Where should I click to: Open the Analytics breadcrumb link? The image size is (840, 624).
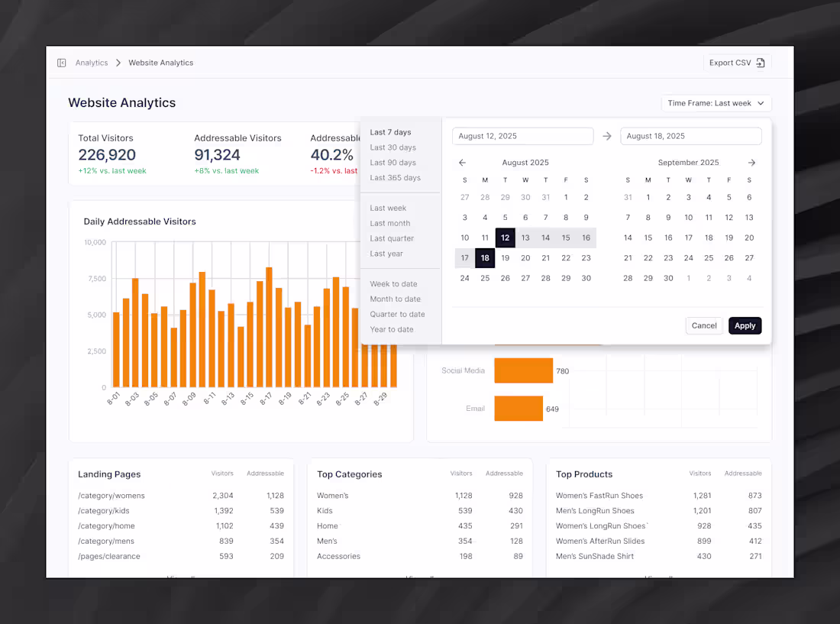92,63
